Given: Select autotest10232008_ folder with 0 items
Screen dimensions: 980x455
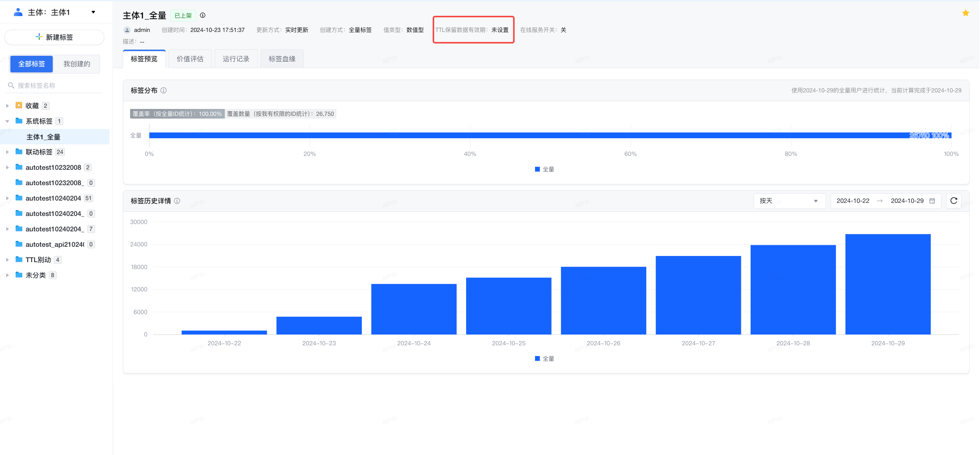Looking at the screenshot, I should tap(55, 183).
